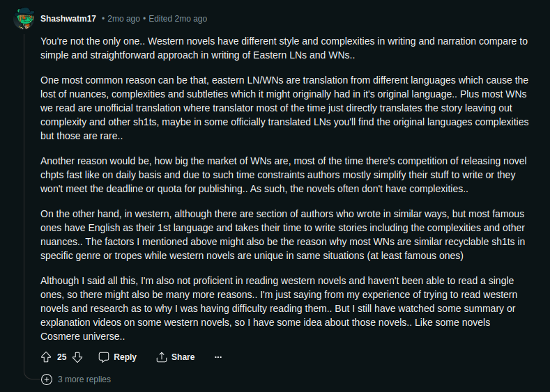Screen dimensions: 550x392
Task: Expand replies using the plus circle icon
Action: tap(47, 379)
